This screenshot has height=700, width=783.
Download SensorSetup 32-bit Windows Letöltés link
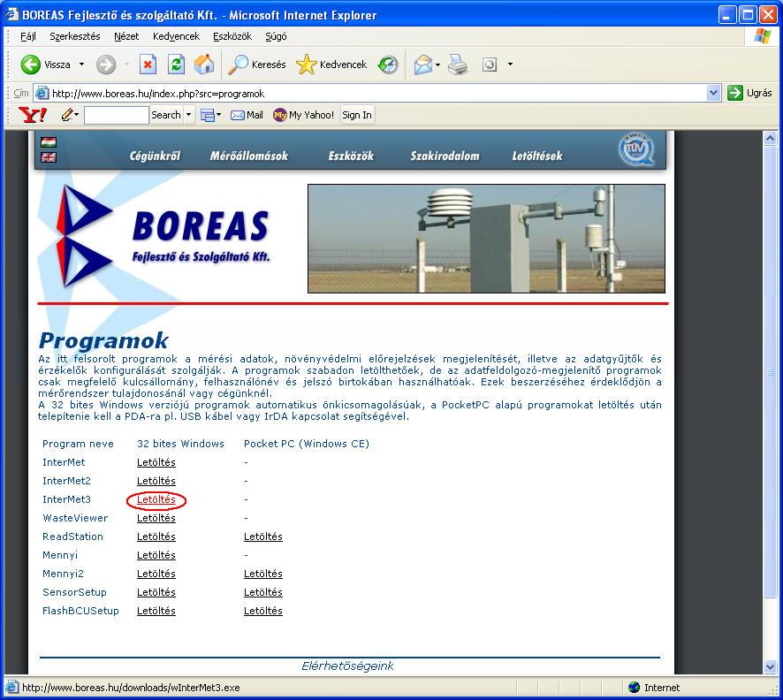[156, 592]
